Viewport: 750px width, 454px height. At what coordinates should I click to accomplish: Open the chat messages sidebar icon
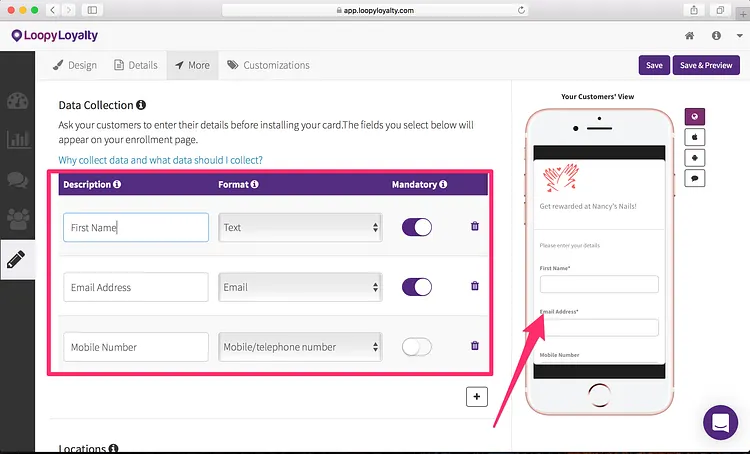pos(18,179)
